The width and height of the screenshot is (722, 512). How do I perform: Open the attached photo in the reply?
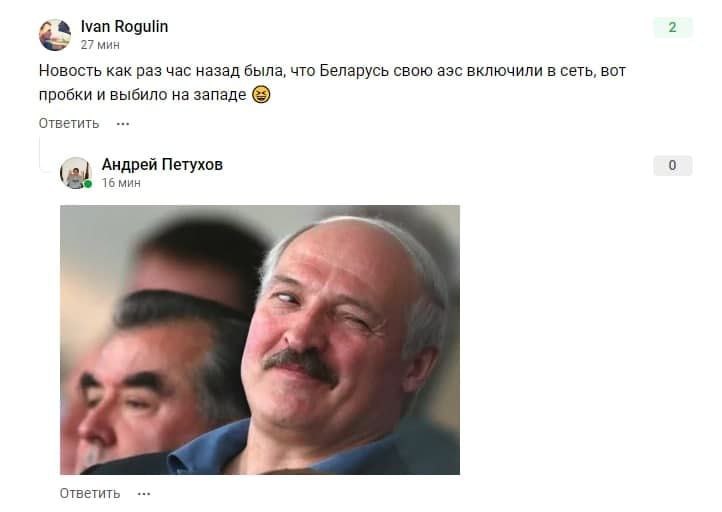[x=260, y=340]
